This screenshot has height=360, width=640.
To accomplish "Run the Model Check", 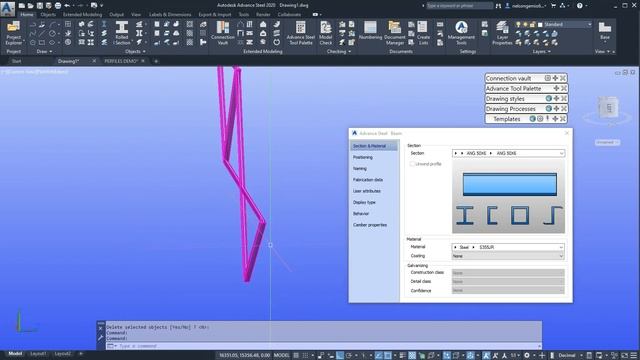I will tap(325, 33).
